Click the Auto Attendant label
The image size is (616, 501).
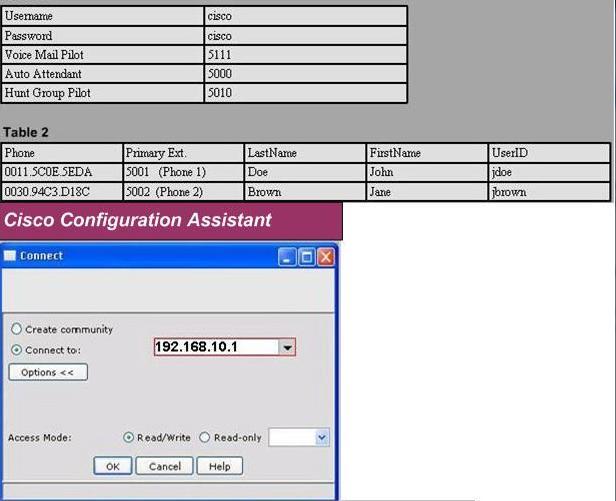[x=103, y=73]
